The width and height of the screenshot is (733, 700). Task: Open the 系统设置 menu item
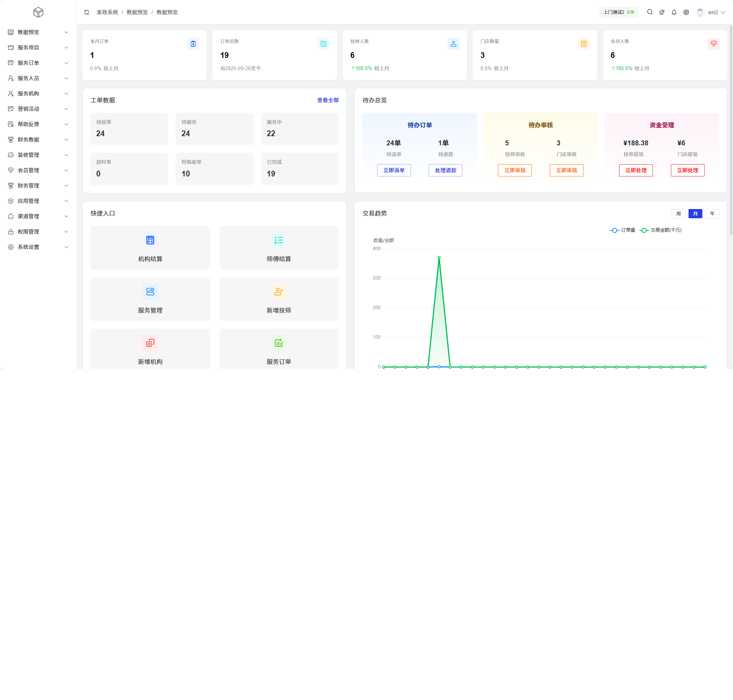pyautogui.click(x=38, y=247)
